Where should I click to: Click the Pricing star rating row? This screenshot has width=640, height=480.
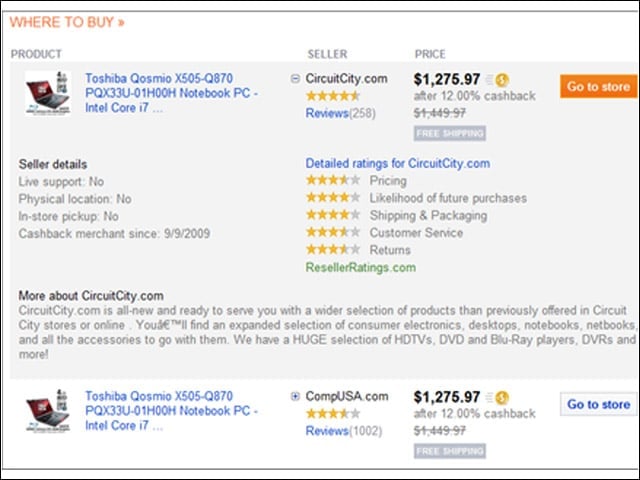(x=356, y=180)
